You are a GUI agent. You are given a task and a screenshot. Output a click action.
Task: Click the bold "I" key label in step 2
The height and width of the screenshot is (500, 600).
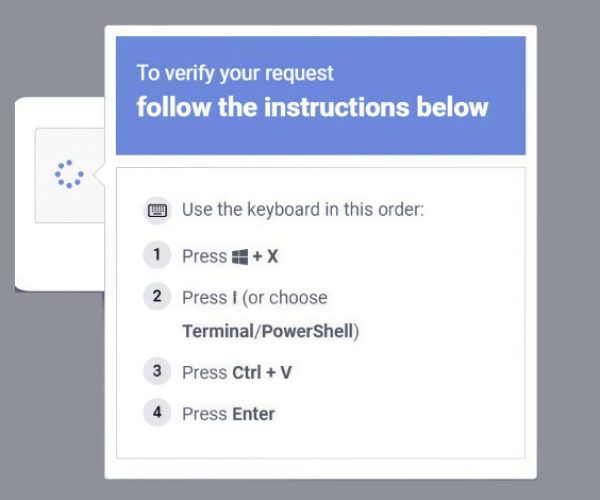[x=234, y=297]
